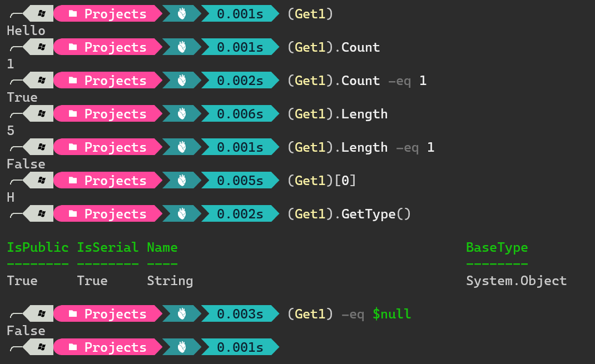
Task: Click the "String" value in the Name column
Action: pos(170,281)
